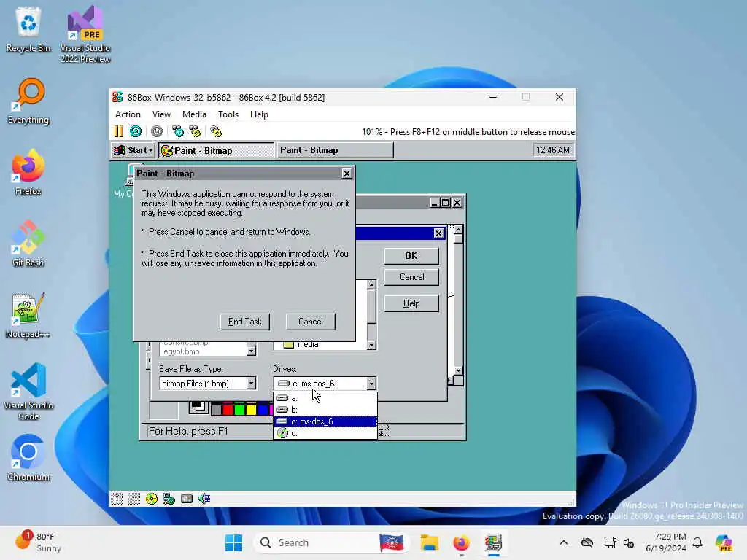Click the 12:46 AM guest clock
The width and height of the screenshot is (747, 560).
point(553,150)
